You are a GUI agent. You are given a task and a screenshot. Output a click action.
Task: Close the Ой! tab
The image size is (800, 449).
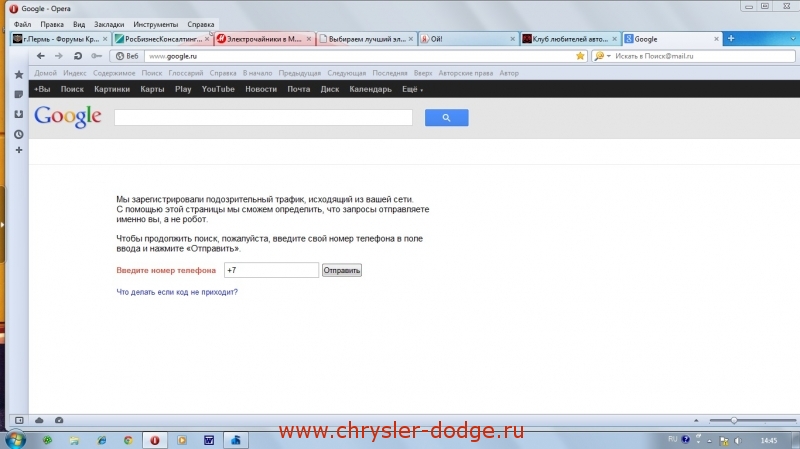(x=513, y=39)
